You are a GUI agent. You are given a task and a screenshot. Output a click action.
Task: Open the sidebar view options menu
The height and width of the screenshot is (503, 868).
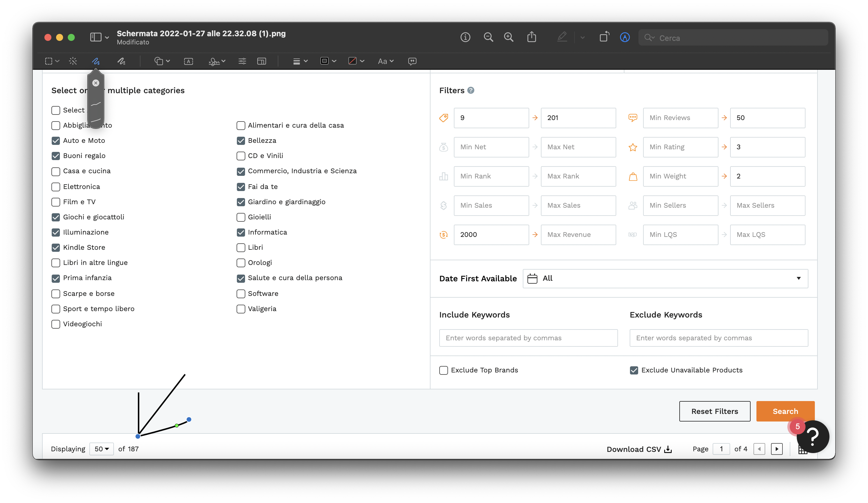coord(99,37)
